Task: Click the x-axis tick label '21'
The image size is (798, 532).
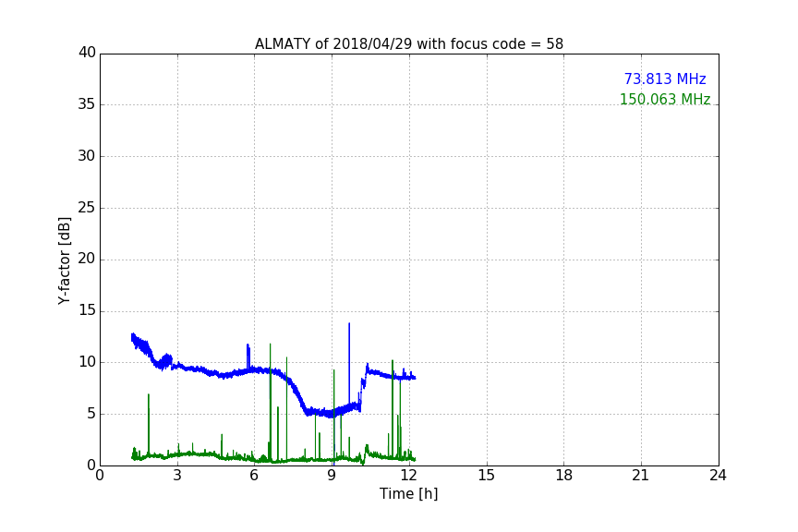Action: coord(641,476)
